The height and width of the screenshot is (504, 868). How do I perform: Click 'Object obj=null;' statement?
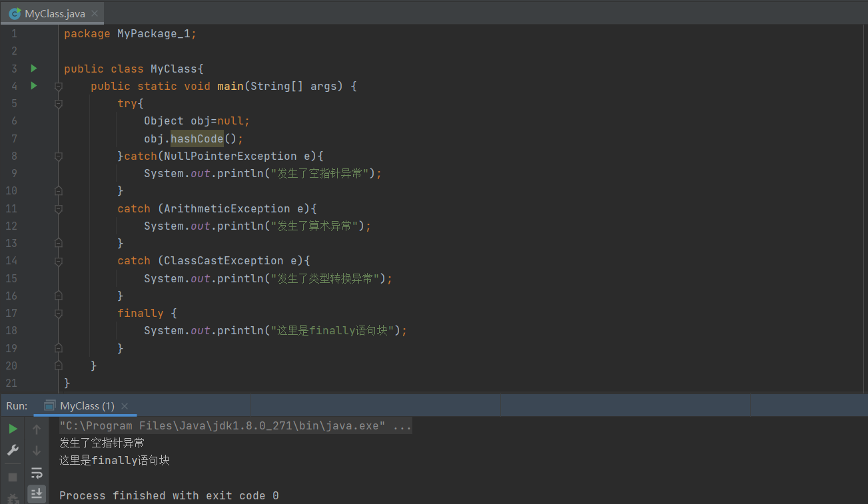click(x=197, y=121)
